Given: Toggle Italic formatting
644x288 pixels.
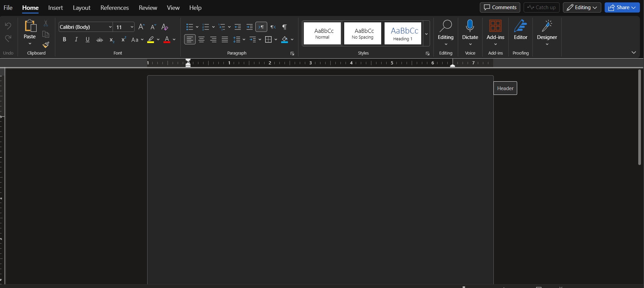Looking at the screenshot, I should pyautogui.click(x=76, y=40).
